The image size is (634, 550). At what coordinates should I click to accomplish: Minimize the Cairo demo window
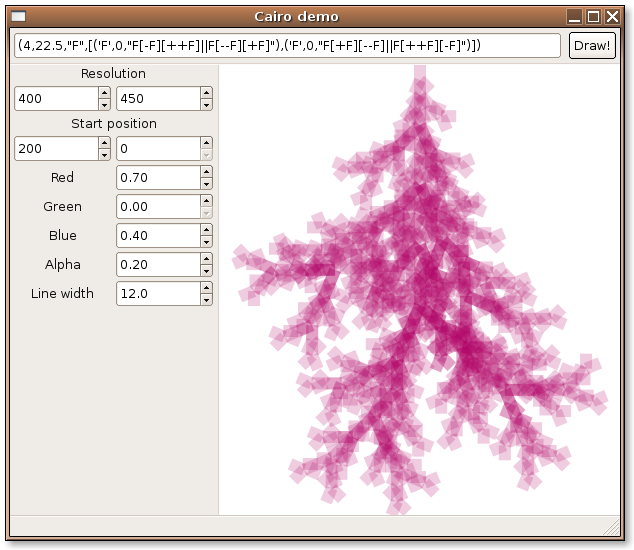point(574,17)
